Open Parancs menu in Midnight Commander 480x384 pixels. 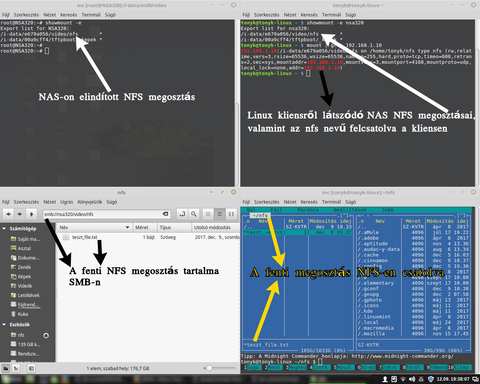click(308, 210)
